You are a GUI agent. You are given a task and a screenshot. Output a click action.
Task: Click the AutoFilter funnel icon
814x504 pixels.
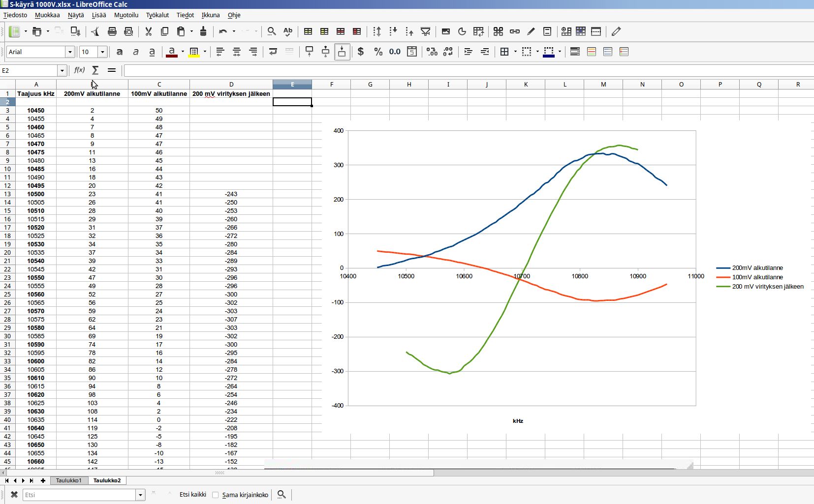coord(425,31)
